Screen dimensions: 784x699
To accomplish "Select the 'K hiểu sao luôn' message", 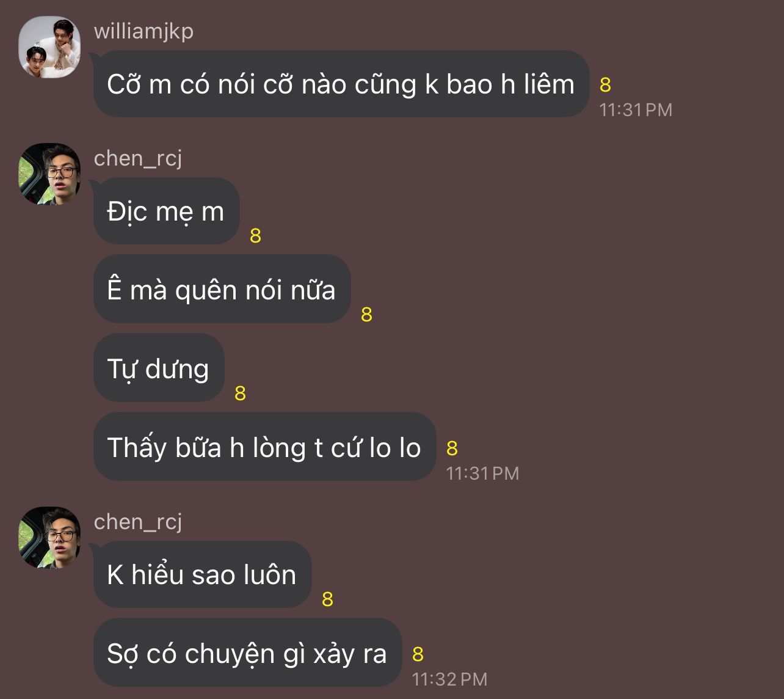I will click(202, 574).
